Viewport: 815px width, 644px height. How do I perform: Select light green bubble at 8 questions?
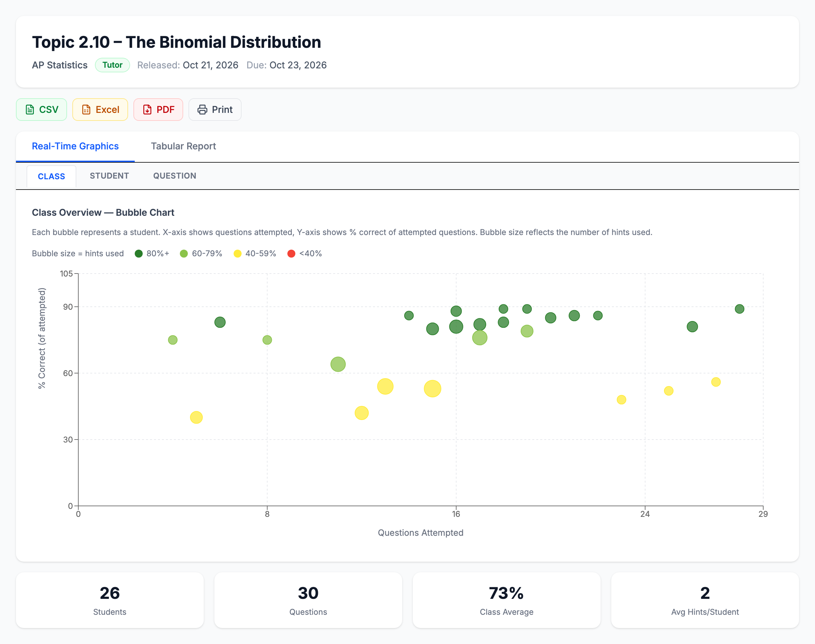(x=267, y=340)
